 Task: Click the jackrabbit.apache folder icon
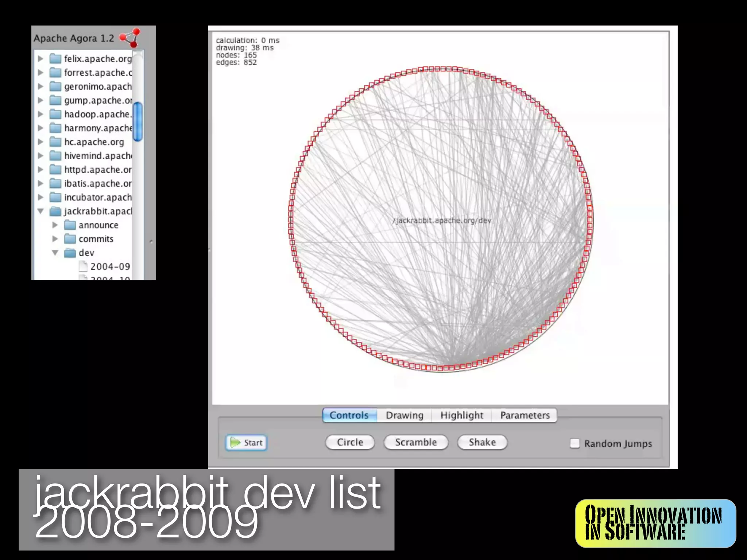click(x=55, y=211)
